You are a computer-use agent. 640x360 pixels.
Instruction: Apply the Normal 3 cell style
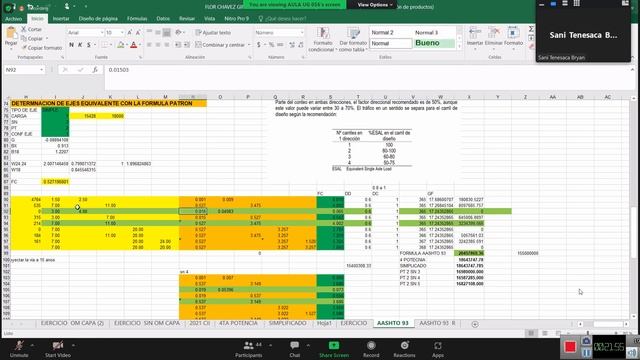pos(434,32)
